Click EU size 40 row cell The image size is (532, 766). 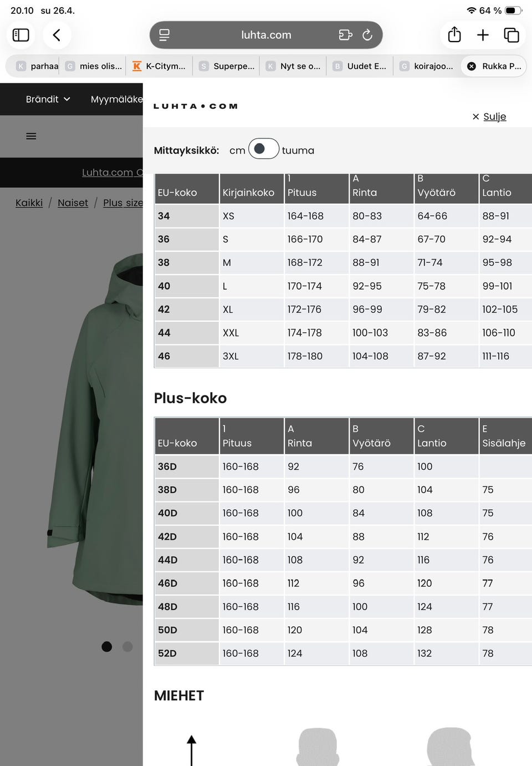(187, 286)
